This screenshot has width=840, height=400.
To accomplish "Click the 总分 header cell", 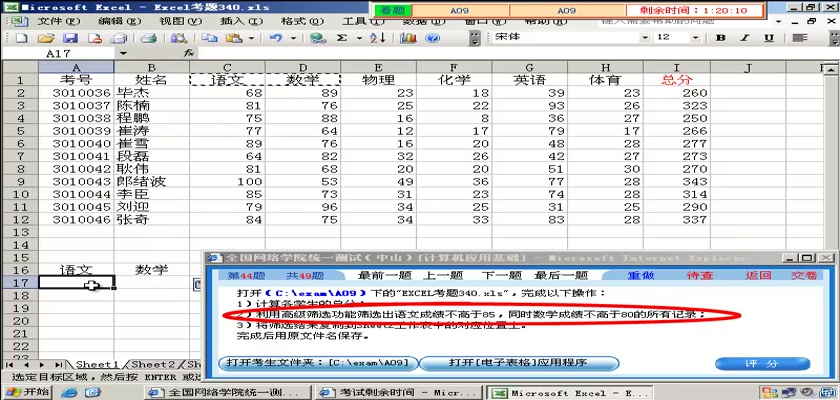I will pos(677,80).
